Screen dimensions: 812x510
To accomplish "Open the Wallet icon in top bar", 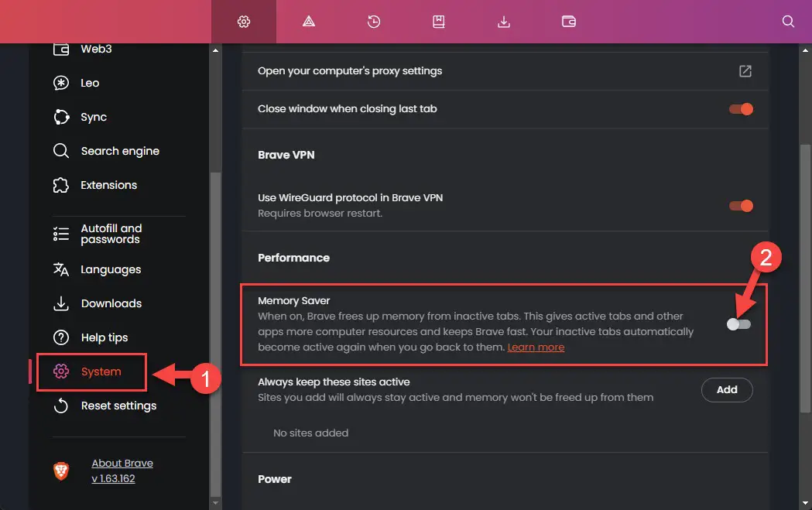I will click(x=569, y=22).
